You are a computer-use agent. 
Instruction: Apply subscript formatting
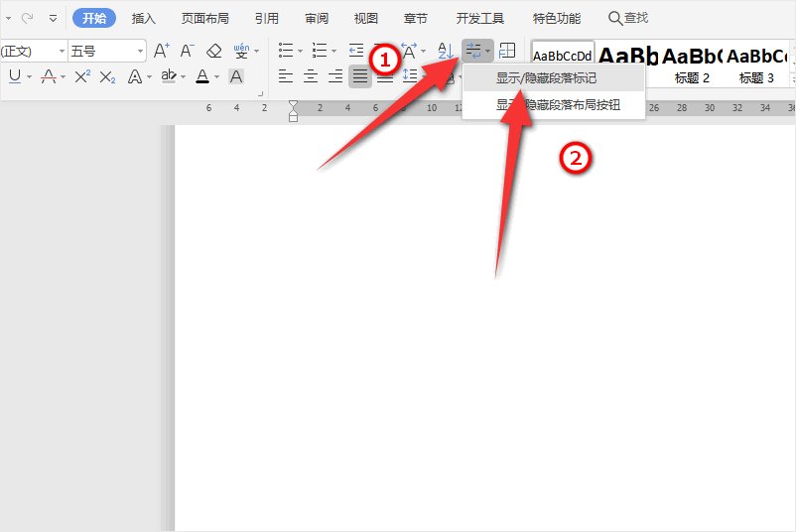[108, 76]
